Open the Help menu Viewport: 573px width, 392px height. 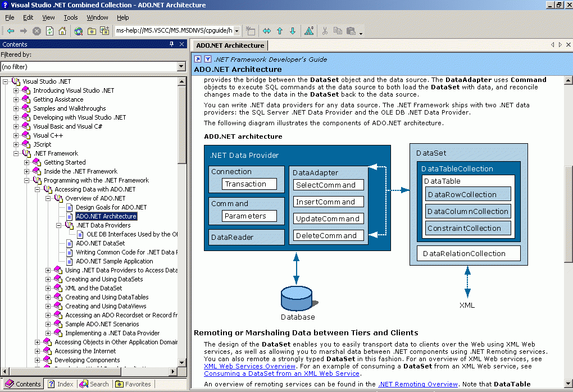pos(123,17)
